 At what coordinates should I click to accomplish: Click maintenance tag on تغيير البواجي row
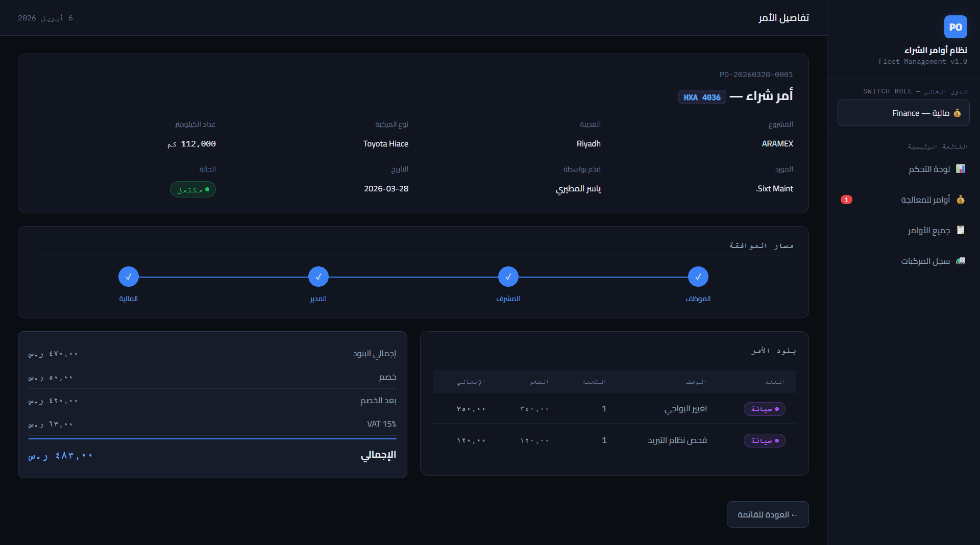[x=764, y=409]
